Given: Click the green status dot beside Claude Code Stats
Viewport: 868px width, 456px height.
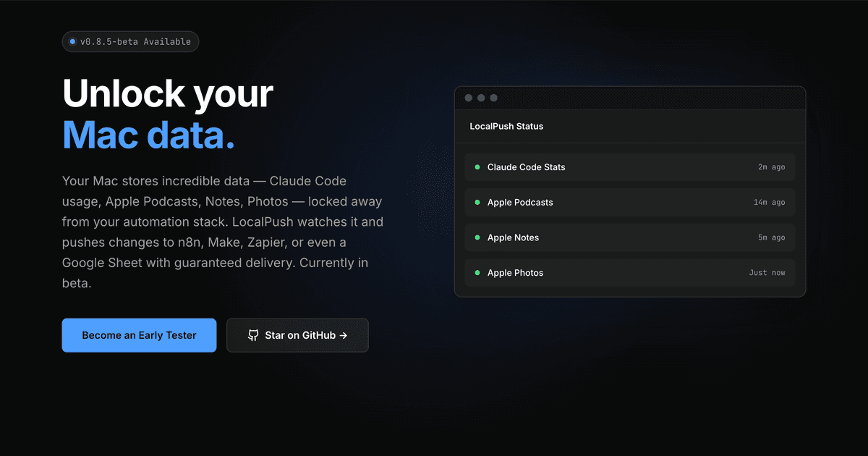Looking at the screenshot, I should 477,166.
